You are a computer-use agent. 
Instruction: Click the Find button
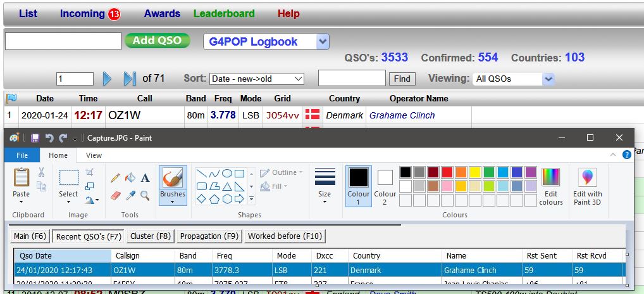[402, 79]
